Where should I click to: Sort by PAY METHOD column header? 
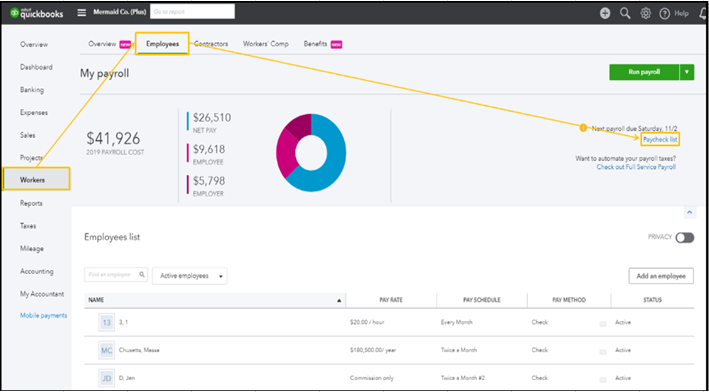(569, 300)
